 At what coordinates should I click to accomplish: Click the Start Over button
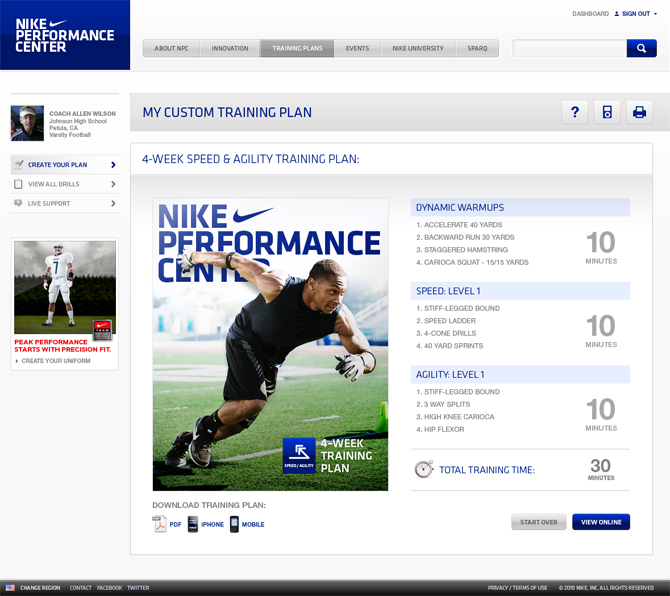pos(539,522)
